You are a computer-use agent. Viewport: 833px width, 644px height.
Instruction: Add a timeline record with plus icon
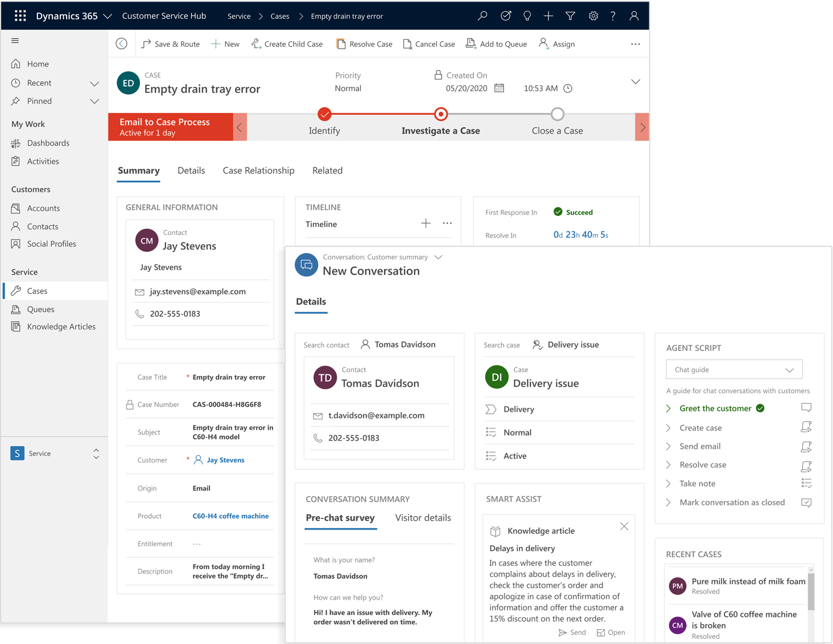(x=426, y=224)
